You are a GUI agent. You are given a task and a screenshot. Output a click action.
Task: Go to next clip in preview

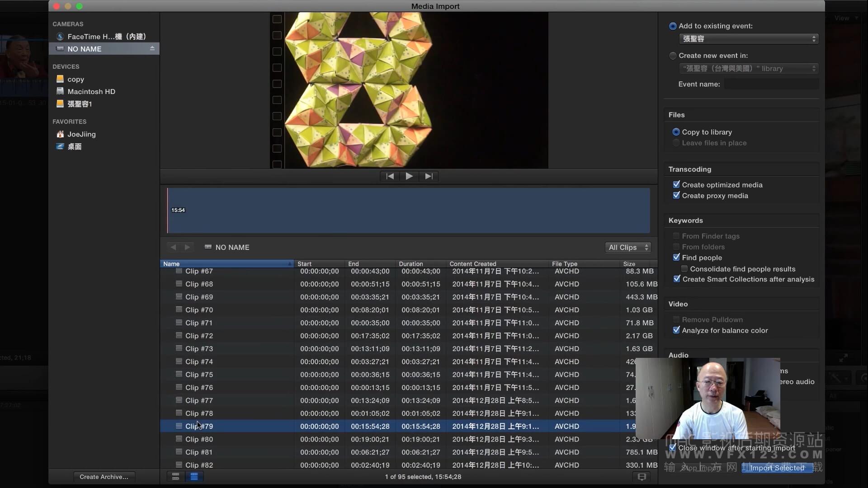[x=429, y=176]
